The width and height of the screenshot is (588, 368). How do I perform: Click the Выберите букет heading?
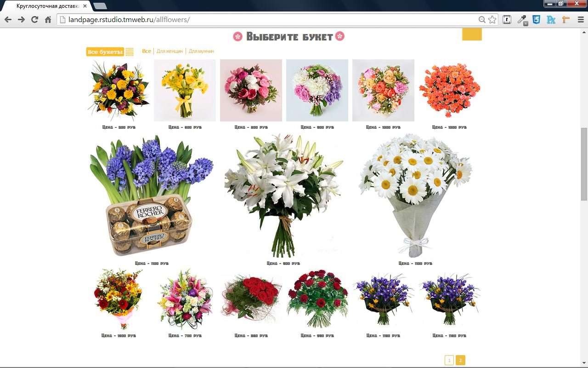click(x=289, y=36)
